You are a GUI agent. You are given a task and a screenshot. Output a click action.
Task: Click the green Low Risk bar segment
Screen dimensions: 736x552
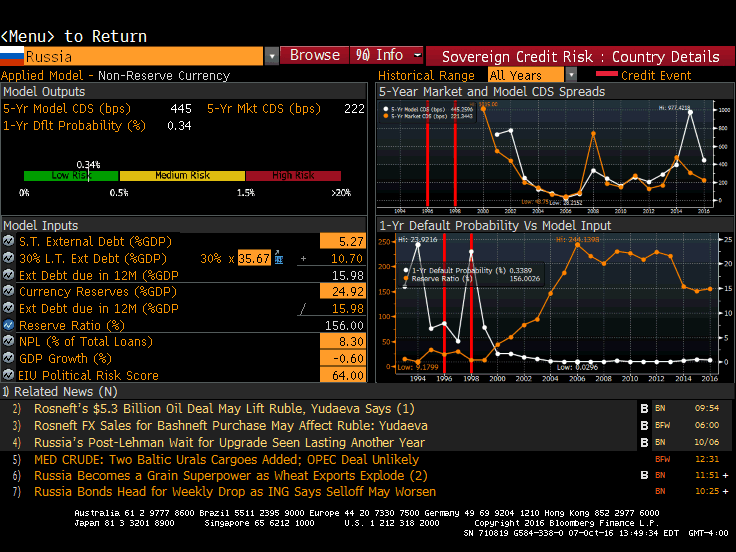71,176
